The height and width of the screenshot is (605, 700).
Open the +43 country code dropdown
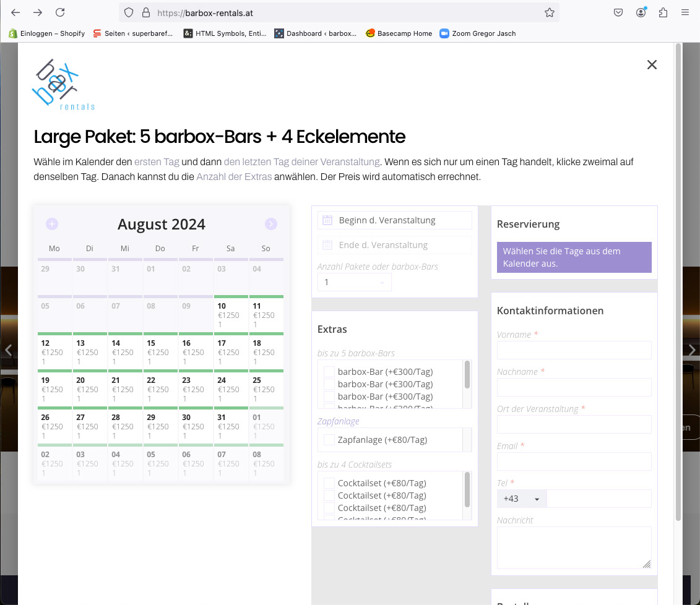521,499
